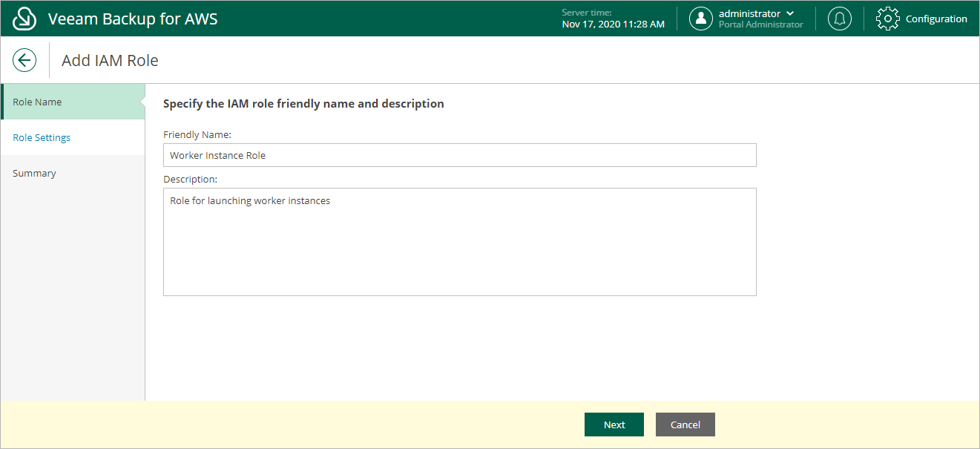980x449 pixels.
Task: Click the Veeam Backup for AWS title
Action: coord(133,19)
